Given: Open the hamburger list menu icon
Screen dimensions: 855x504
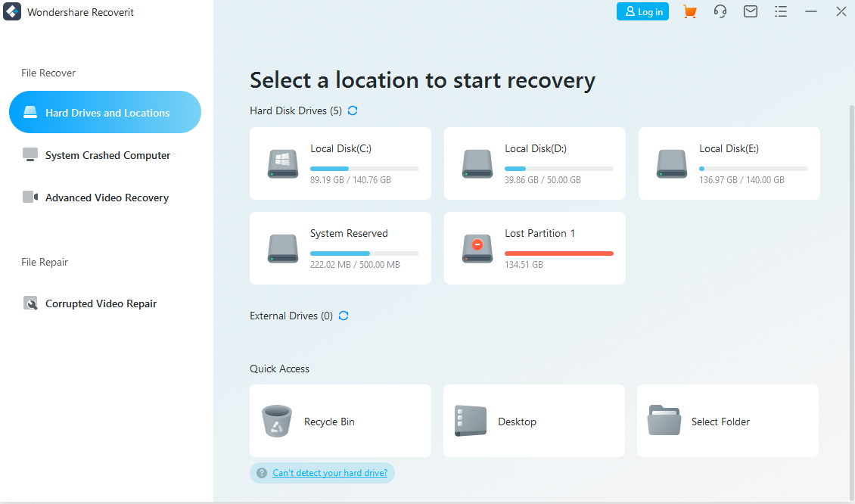Looking at the screenshot, I should tap(781, 11).
